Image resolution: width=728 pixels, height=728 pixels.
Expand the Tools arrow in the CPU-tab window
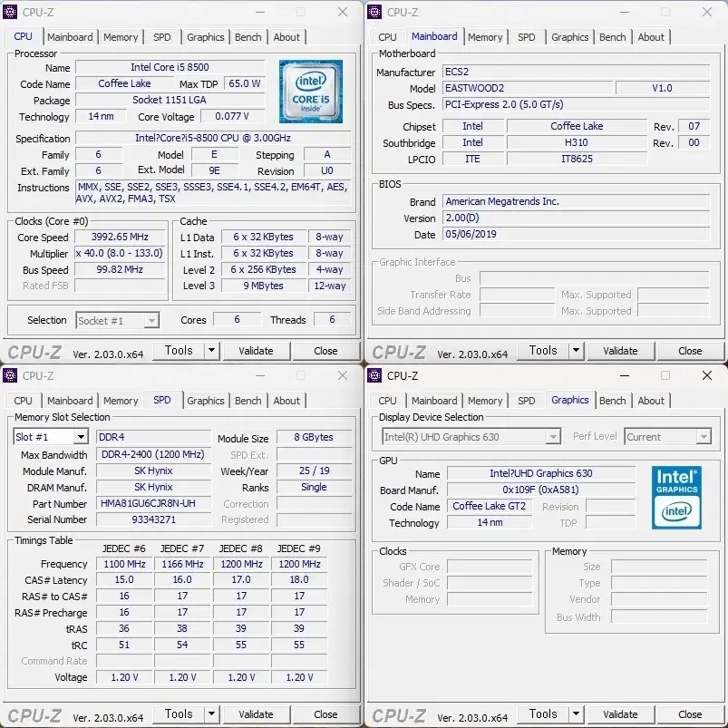click(x=212, y=351)
